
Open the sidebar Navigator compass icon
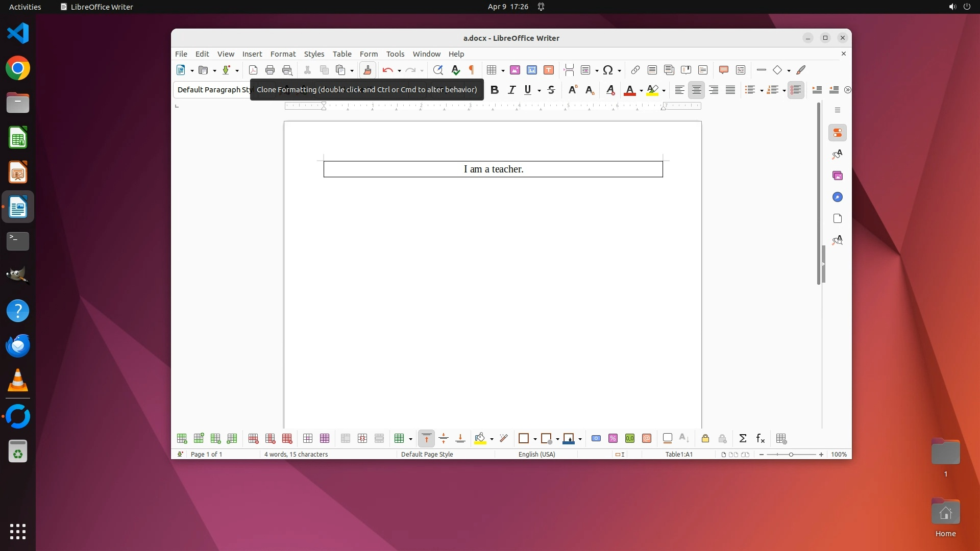click(x=837, y=197)
